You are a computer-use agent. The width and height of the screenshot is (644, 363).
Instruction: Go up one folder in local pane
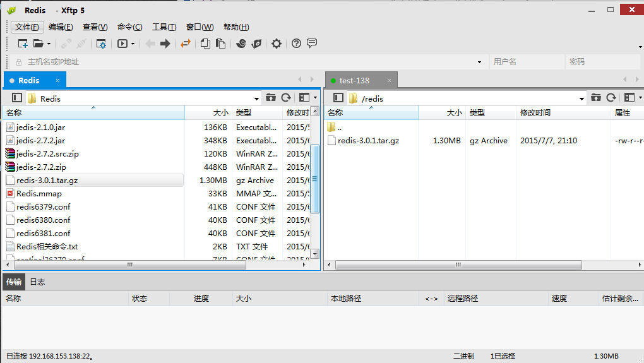271,98
